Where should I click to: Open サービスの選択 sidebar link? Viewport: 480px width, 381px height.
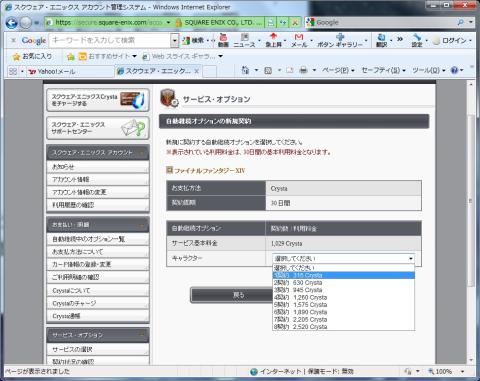[98, 349]
